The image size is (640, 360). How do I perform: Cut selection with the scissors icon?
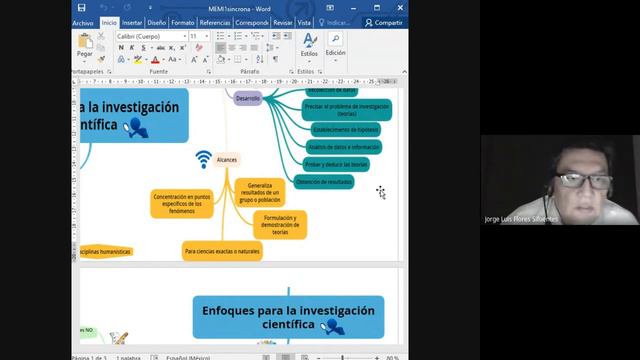point(101,36)
